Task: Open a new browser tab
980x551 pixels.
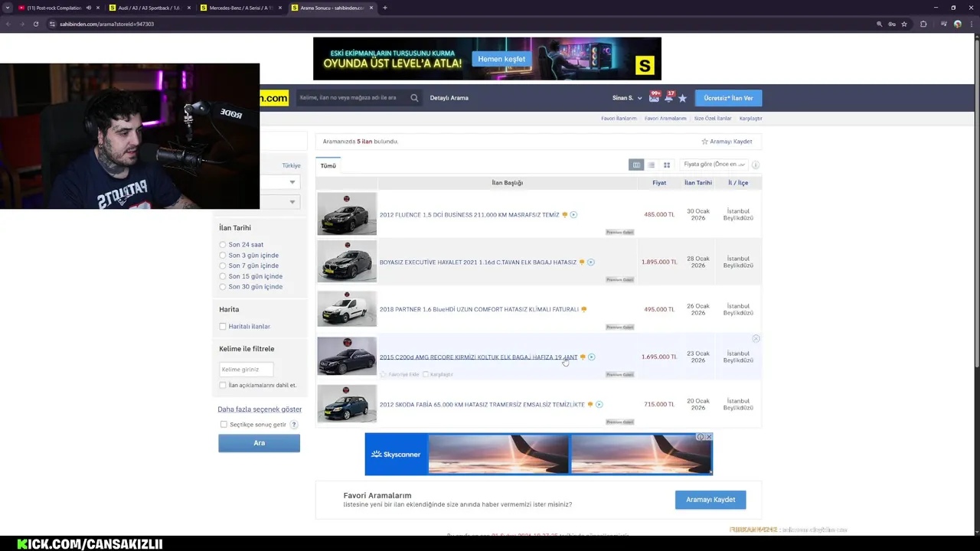Action: point(384,8)
